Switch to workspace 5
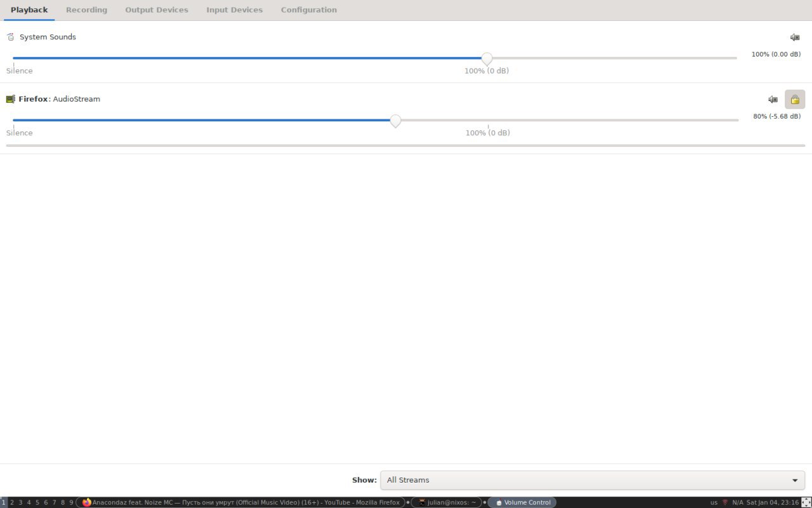 coord(37,502)
